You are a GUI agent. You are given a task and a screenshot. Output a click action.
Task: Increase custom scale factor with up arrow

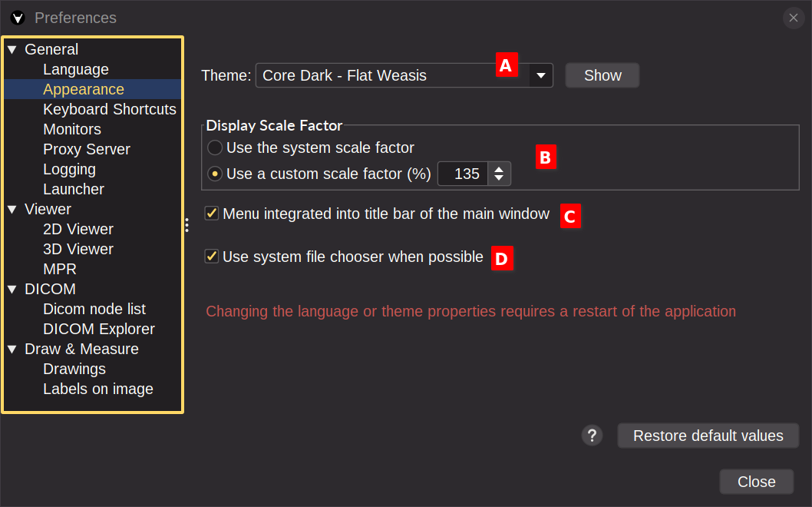click(499, 169)
